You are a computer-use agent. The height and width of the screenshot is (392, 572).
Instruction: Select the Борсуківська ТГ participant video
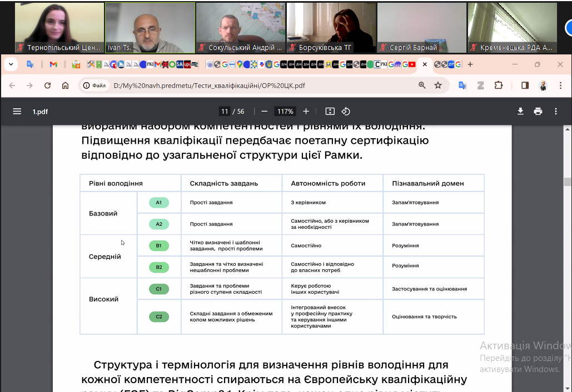331,28
